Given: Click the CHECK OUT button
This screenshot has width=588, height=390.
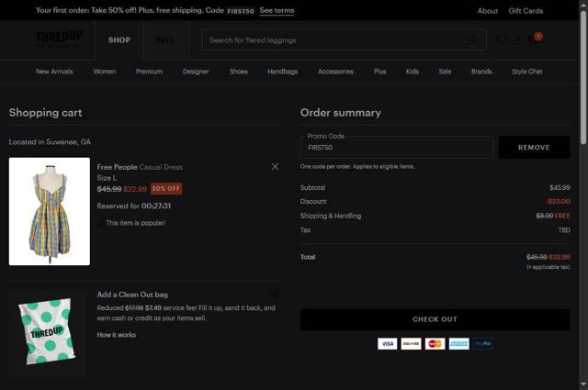Looking at the screenshot, I should [435, 319].
